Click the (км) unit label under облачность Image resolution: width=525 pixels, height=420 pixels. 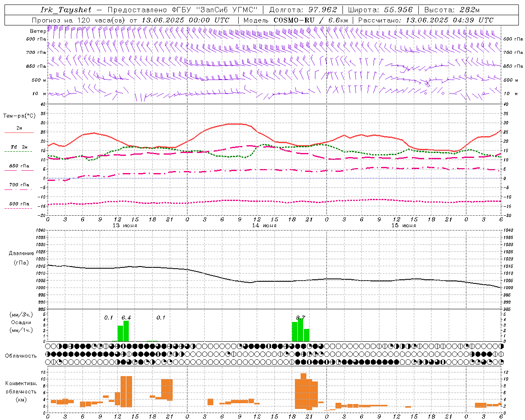(x=21, y=399)
